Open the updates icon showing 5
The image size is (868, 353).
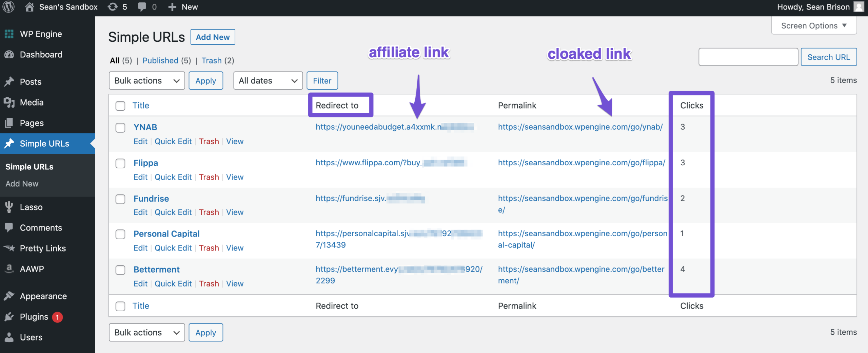pyautogui.click(x=113, y=7)
